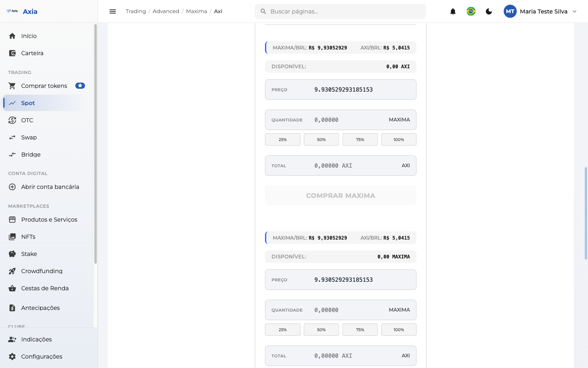
Task: Click the search magnifier icon
Action: [263, 11]
